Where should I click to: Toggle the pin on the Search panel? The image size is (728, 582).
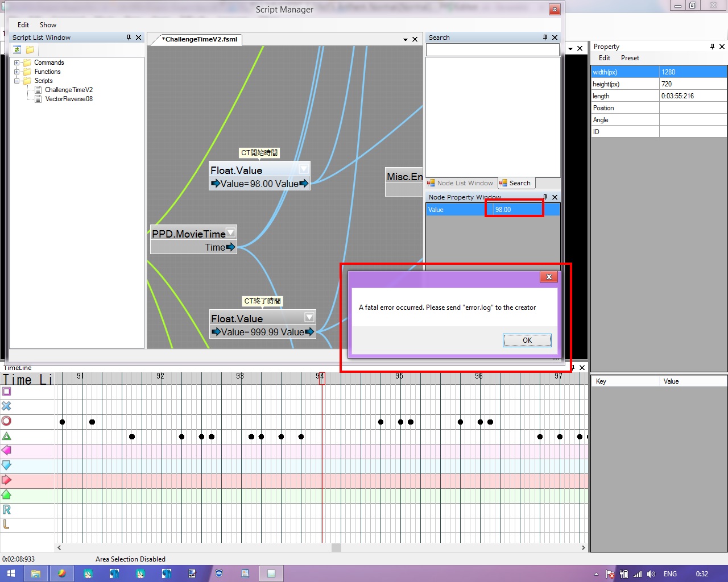pyautogui.click(x=545, y=38)
